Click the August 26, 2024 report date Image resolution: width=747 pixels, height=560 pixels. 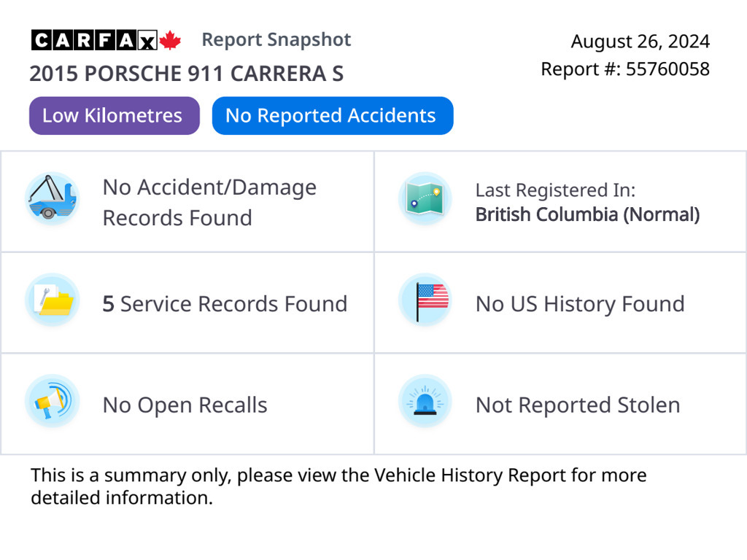[x=640, y=42]
